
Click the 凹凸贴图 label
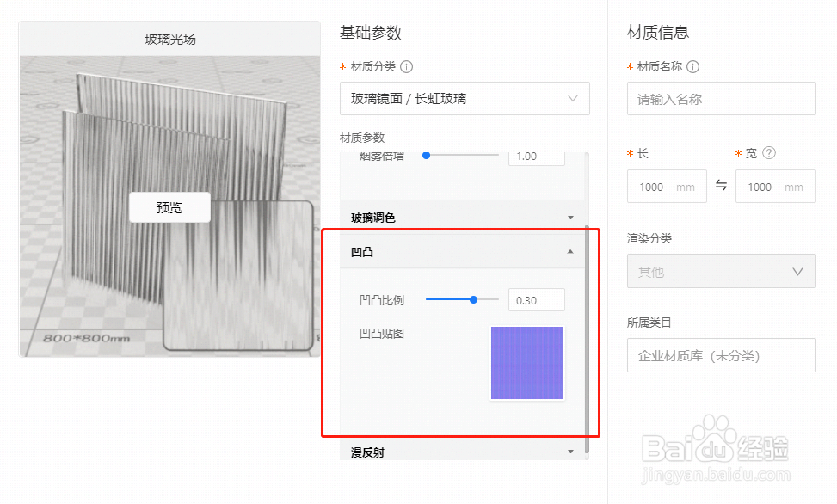click(382, 334)
